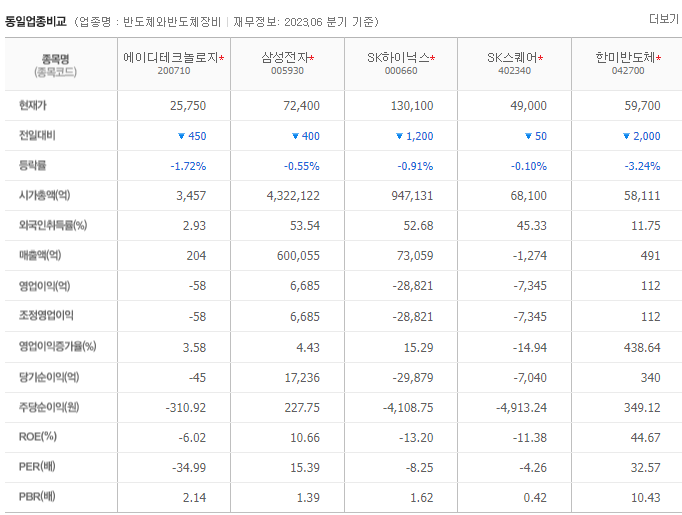Click the 73,059 sales value
Screen dimensions: 682x515
tap(415, 256)
